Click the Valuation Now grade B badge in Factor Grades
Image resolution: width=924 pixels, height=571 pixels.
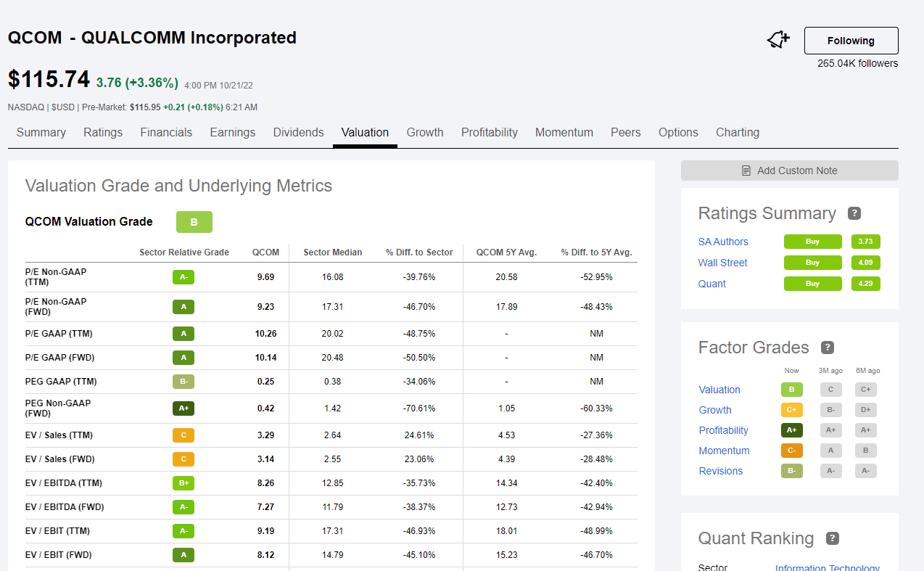point(792,390)
